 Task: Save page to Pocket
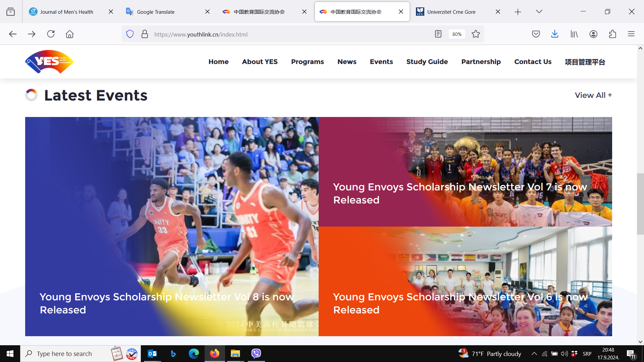[536, 34]
